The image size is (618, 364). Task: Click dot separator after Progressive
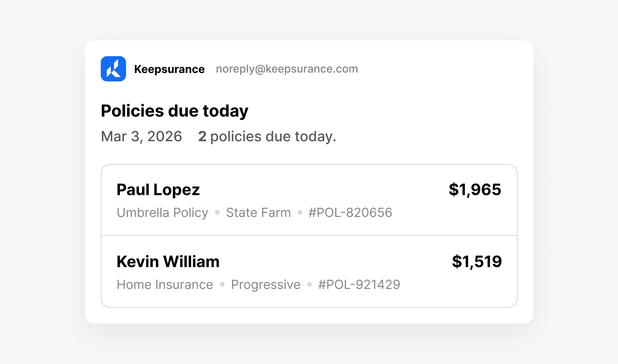310,285
